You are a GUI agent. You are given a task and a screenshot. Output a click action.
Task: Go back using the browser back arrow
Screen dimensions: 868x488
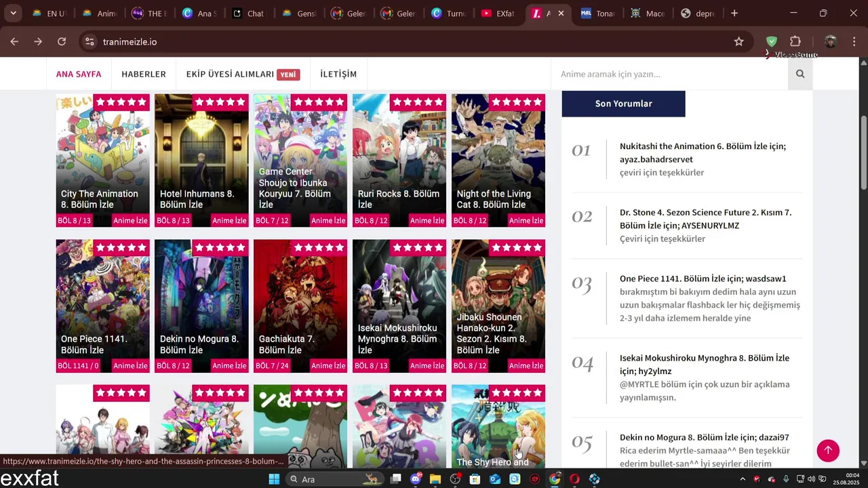click(x=14, y=41)
